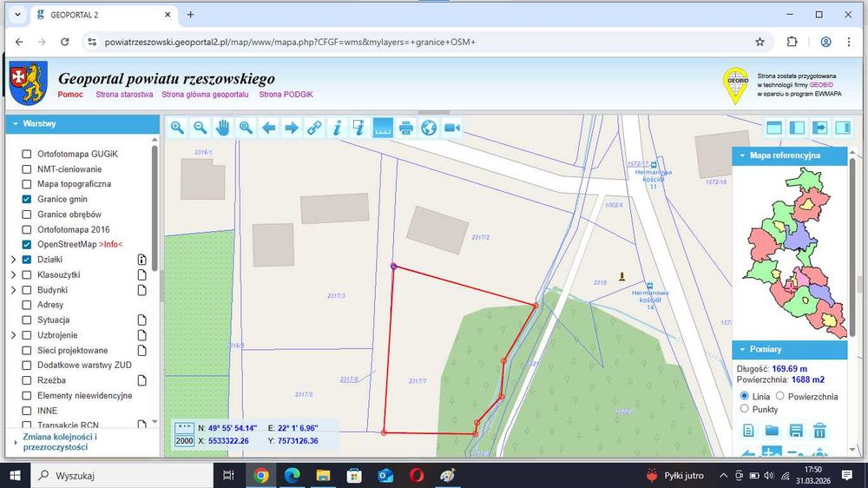Uncheck Działki layer checkbox

coord(27,260)
